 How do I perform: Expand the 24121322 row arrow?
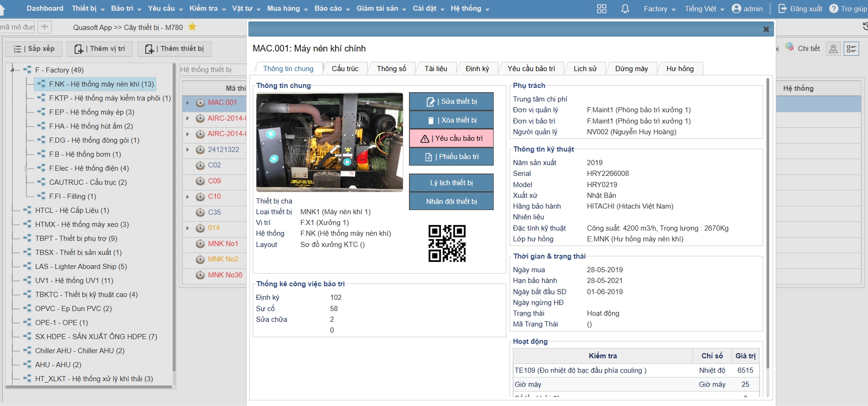(188, 150)
